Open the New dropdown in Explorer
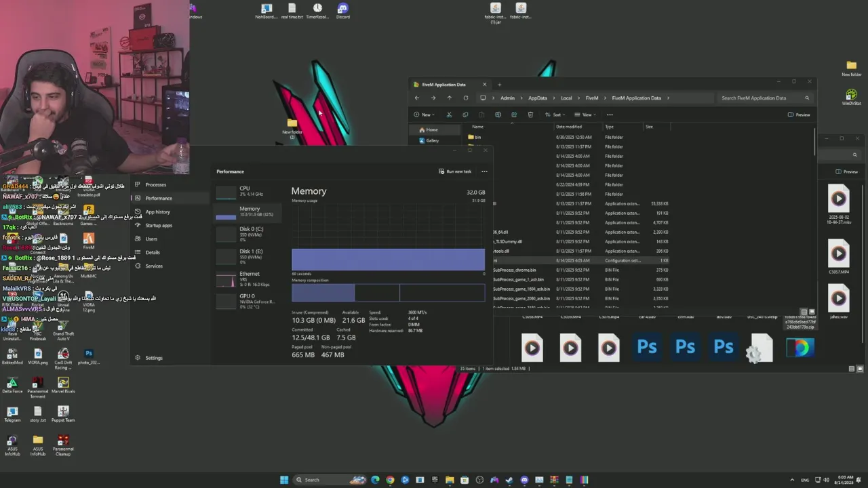 click(x=424, y=115)
